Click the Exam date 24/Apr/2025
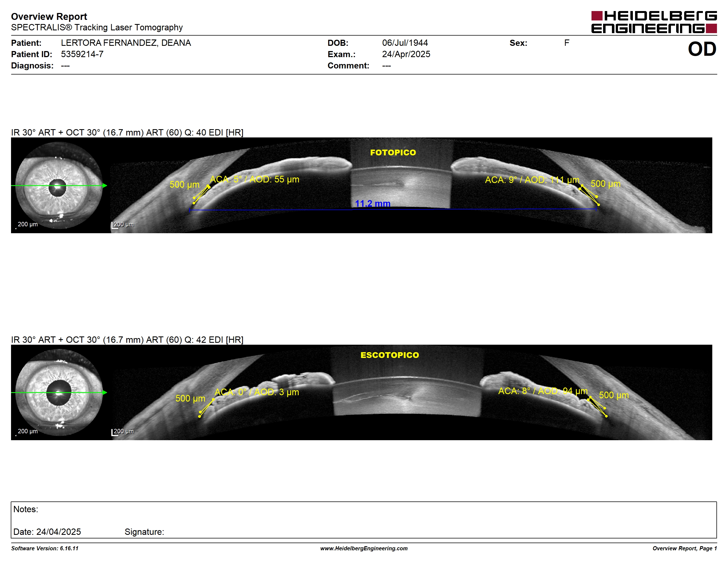 tap(406, 54)
